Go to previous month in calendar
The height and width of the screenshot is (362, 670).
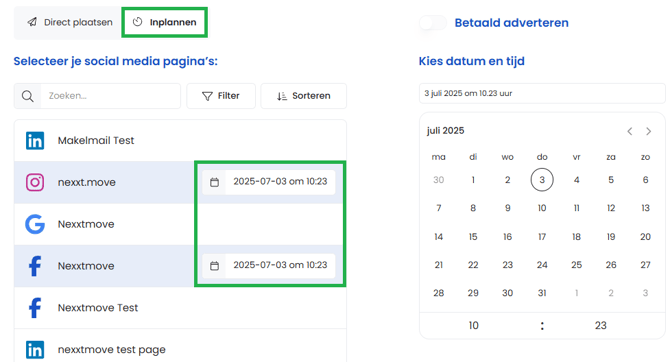(630, 131)
